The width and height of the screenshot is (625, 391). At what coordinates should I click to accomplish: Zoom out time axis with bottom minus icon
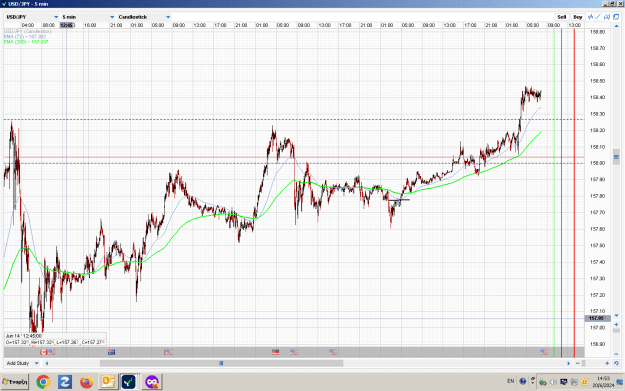[578, 363]
